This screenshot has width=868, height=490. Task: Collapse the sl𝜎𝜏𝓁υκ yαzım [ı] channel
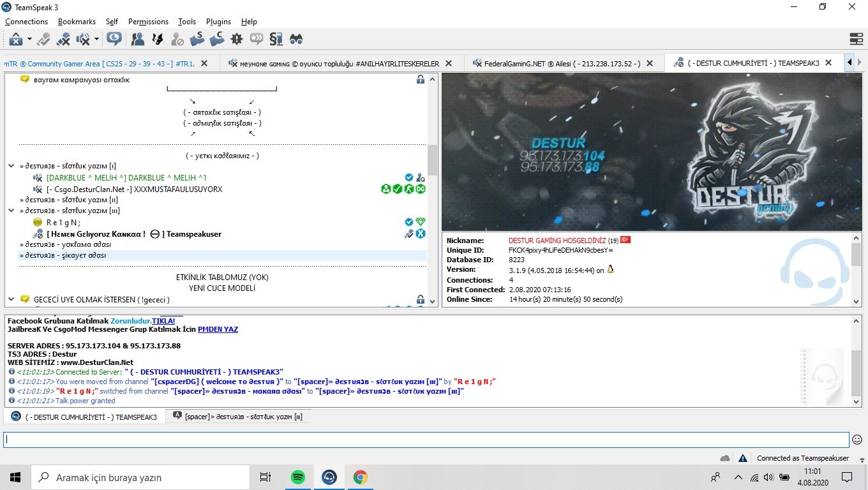click(x=11, y=166)
